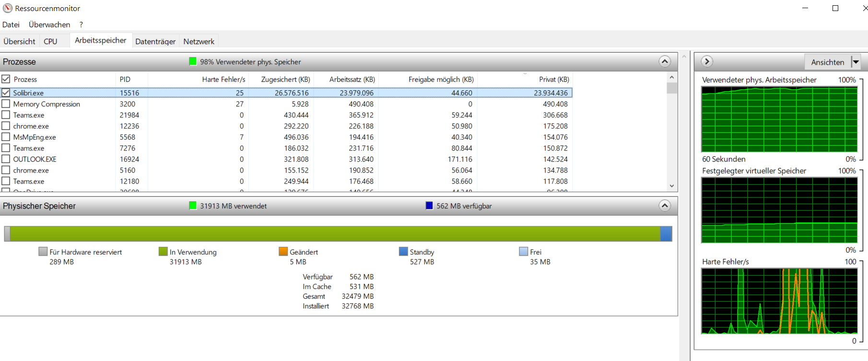Collapse the Prozesse section with its chevron
The width and height of the screenshot is (868, 361).
pos(665,61)
